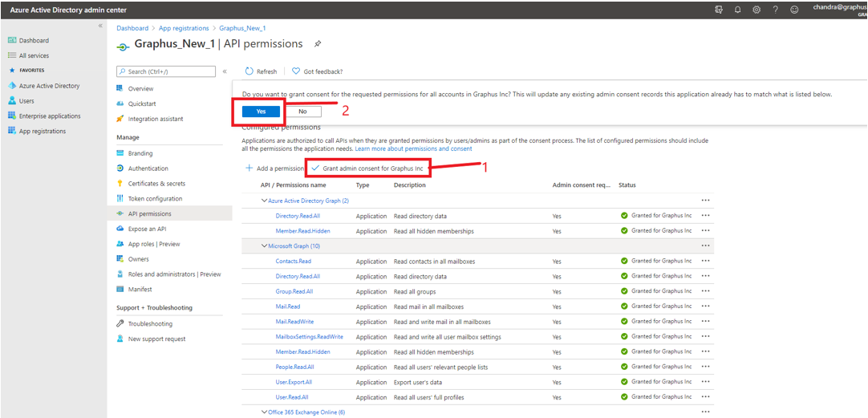868x418 pixels.
Task: Click the App registrations breadcrumb link
Action: coord(184,28)
